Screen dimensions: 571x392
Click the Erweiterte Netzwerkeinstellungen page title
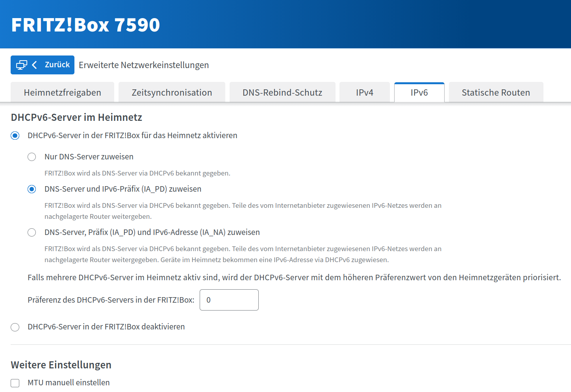[144, 65]
